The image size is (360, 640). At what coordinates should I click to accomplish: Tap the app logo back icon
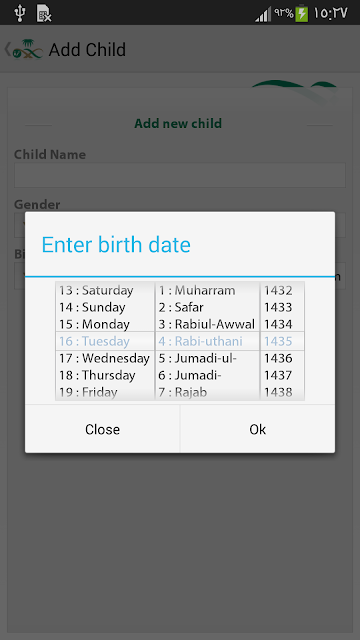tap(24, 49)
